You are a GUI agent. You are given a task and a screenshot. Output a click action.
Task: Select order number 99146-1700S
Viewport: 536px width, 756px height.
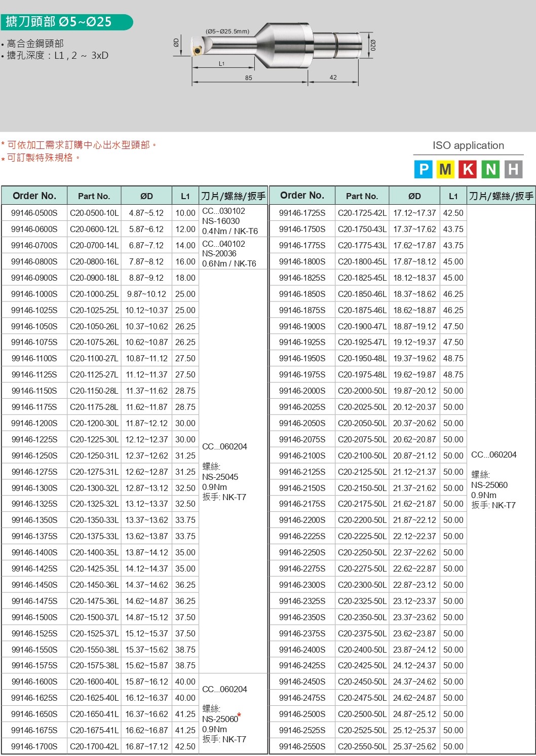click(34, 746)
